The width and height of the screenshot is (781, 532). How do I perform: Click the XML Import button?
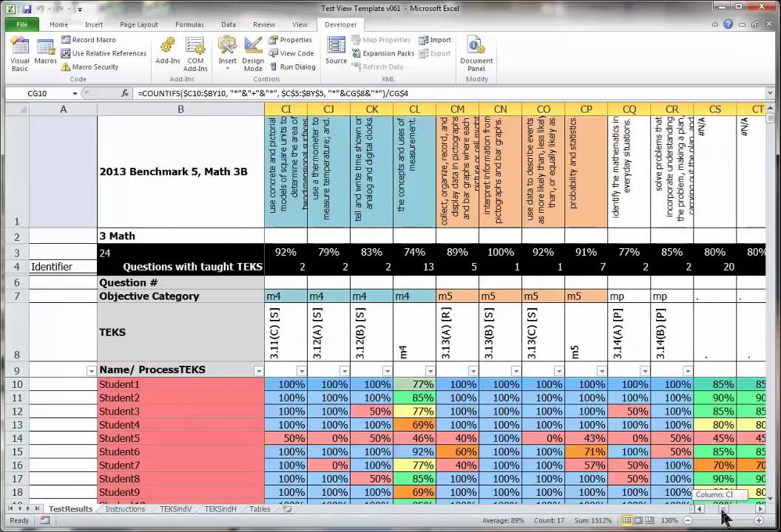click(x=435, y=40)
